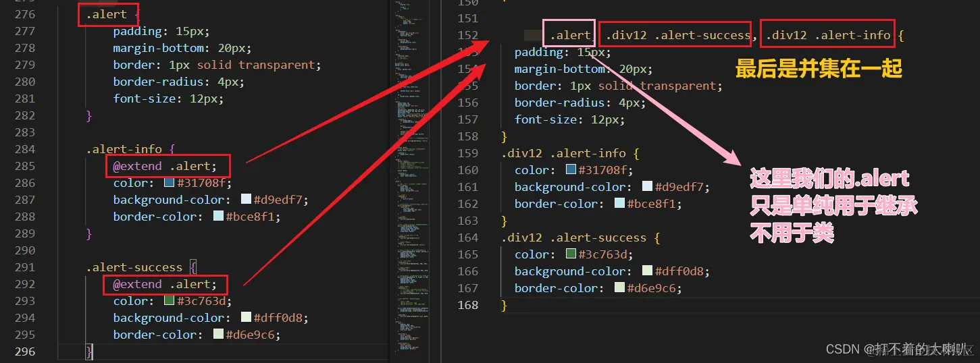
Task: Click '.div12 .alert-success {' on line 164
Action: [x=580, y=238]
